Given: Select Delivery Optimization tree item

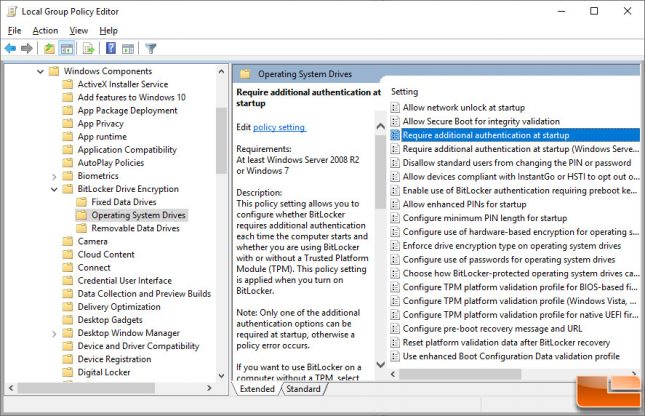Looking at the screenshot, I should tap(119, 307).
